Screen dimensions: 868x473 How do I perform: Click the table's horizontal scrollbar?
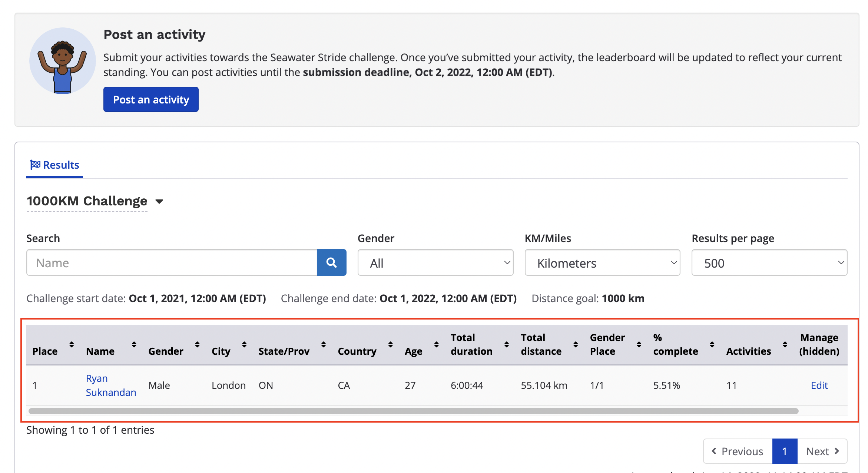pos(413,411)
